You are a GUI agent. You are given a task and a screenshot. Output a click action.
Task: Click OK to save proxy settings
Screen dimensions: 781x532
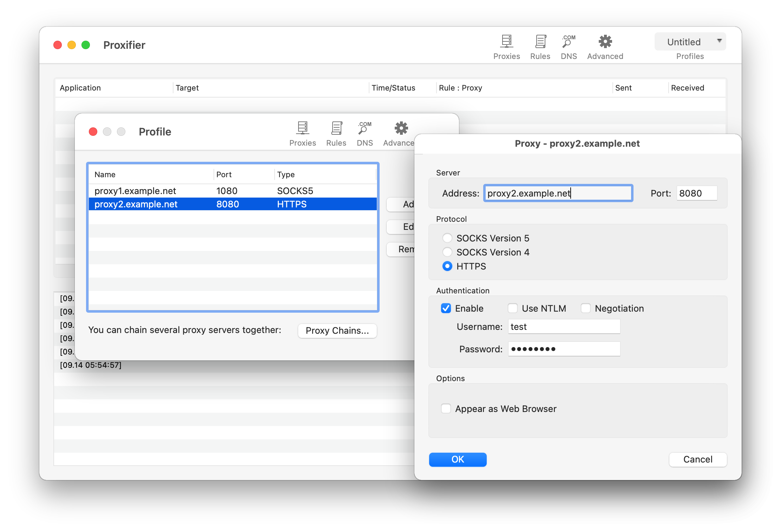(x=458, y=459)
